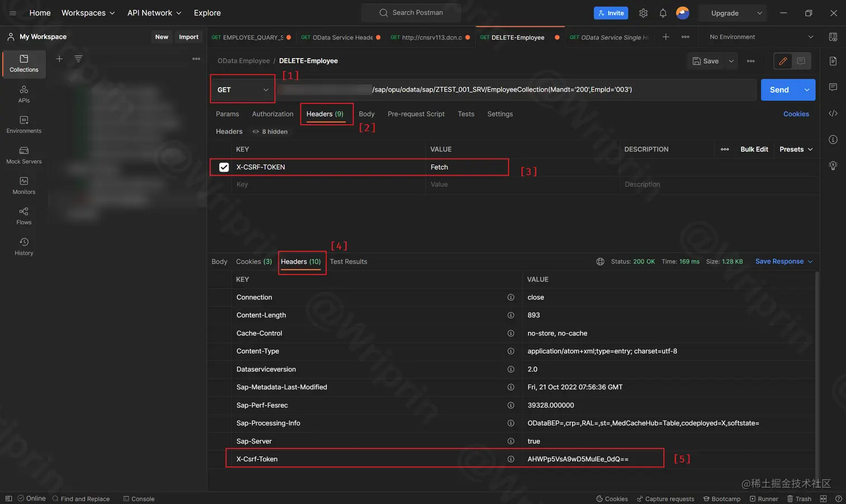The image size is (846, 504).
Task: Click the Send button
Action: click(779, 90)
